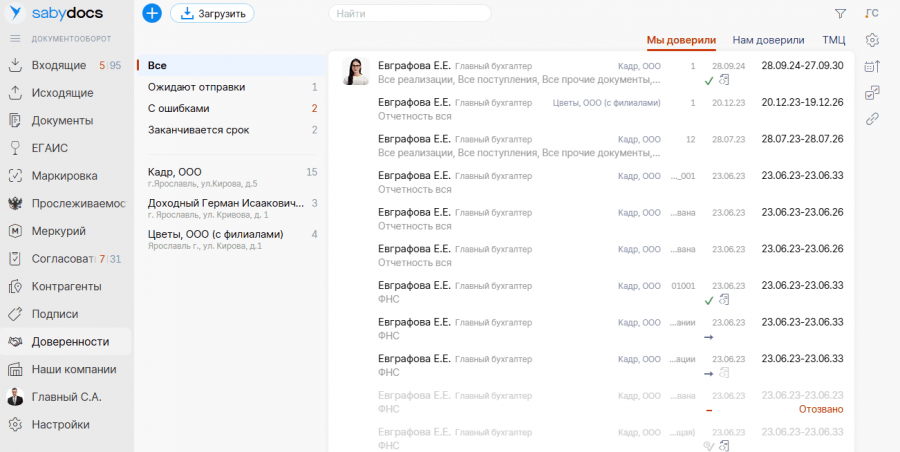Screen dimensions: 900x452
Task: Click document icon beside checkmark on 01001 row
Action: (x=724, y=300)
